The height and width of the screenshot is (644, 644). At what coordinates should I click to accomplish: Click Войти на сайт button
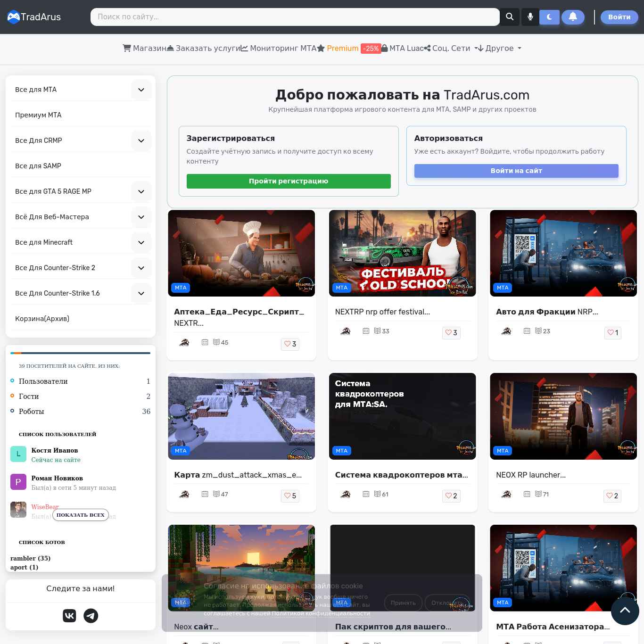pos(516,171)
